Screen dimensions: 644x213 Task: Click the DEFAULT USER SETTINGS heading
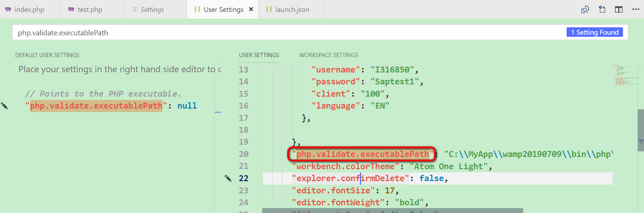[x=47, y=55]
